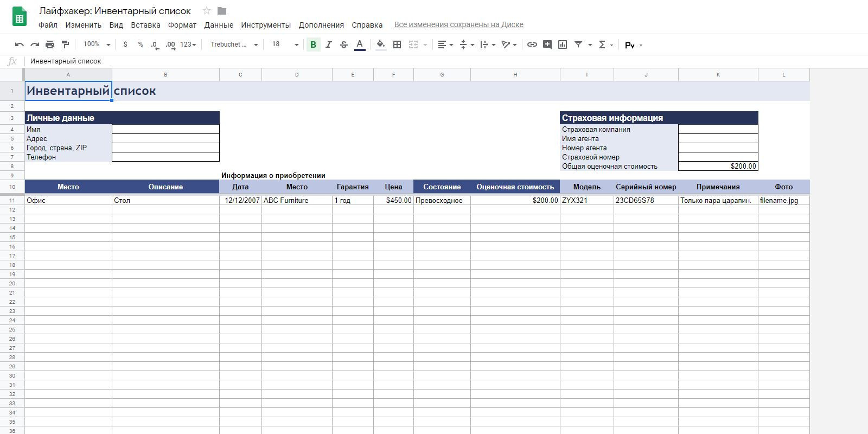Image resolution: width=868 pixels, height=434 pixels.
Task: Open the Данные menu
Action: coord(219,25)
